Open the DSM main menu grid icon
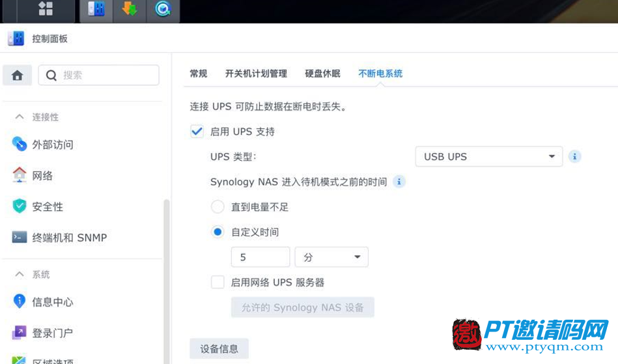Screen dimensions: 618x364 click(x=46, y=8)
